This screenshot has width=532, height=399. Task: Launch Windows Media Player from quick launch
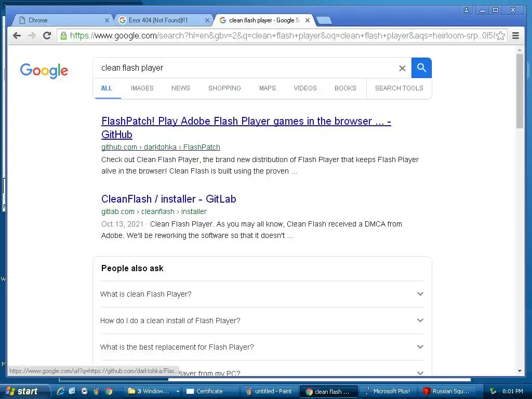(85, 391)
